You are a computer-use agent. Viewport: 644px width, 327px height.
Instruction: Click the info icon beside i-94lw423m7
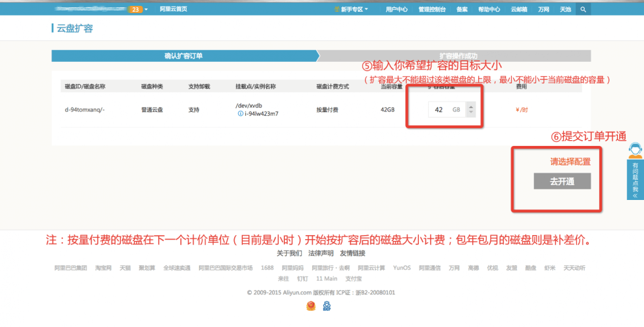240,113
